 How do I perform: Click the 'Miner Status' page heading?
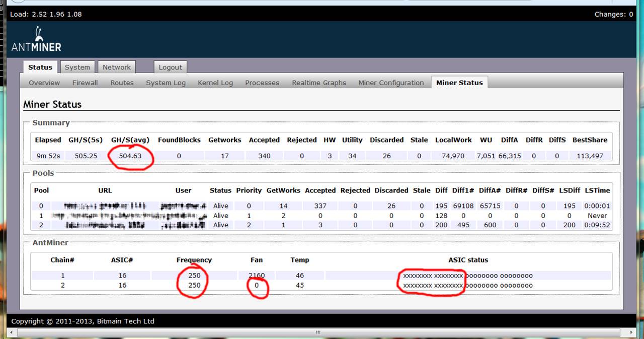tap(52, 104)
